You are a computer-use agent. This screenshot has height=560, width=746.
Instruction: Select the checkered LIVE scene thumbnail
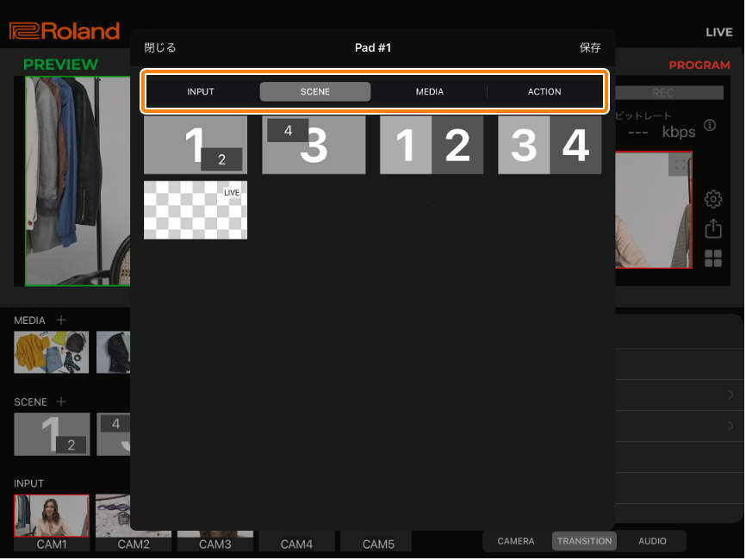pos(196,210)
